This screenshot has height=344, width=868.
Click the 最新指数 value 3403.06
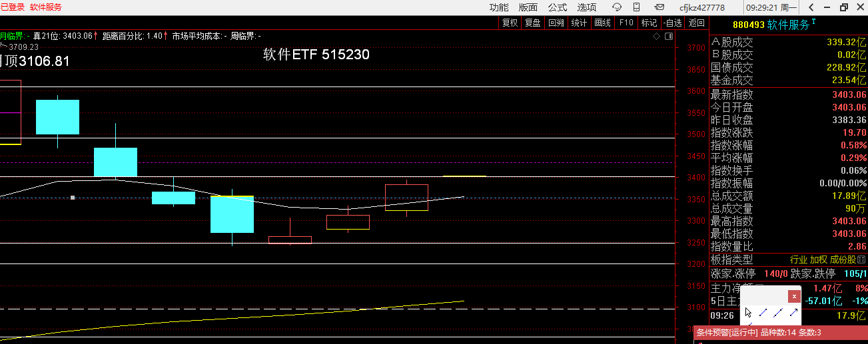tap(849, 94)
